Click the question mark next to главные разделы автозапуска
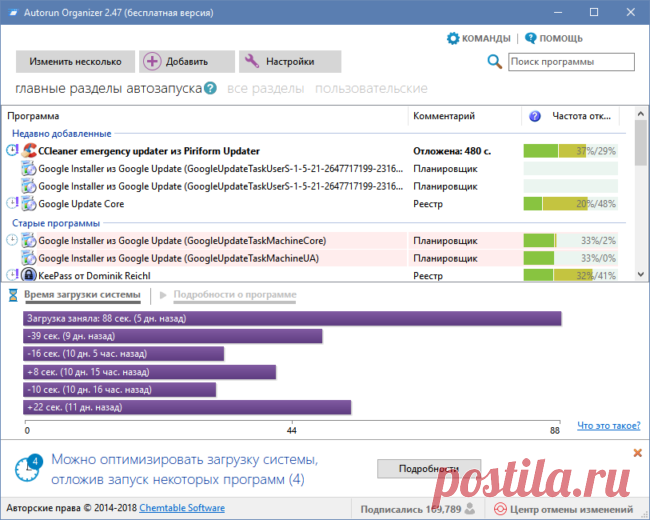The height and width of the screenshot is (520, 650). [210, 88]
